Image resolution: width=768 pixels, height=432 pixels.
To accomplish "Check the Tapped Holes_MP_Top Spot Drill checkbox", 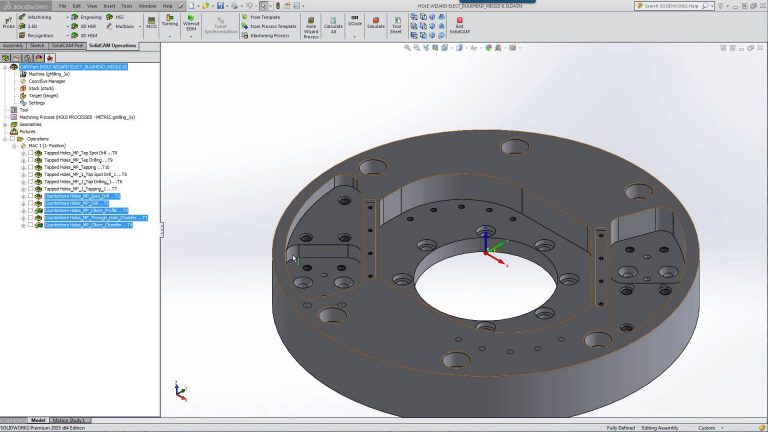I will click(x=30, y=153).
